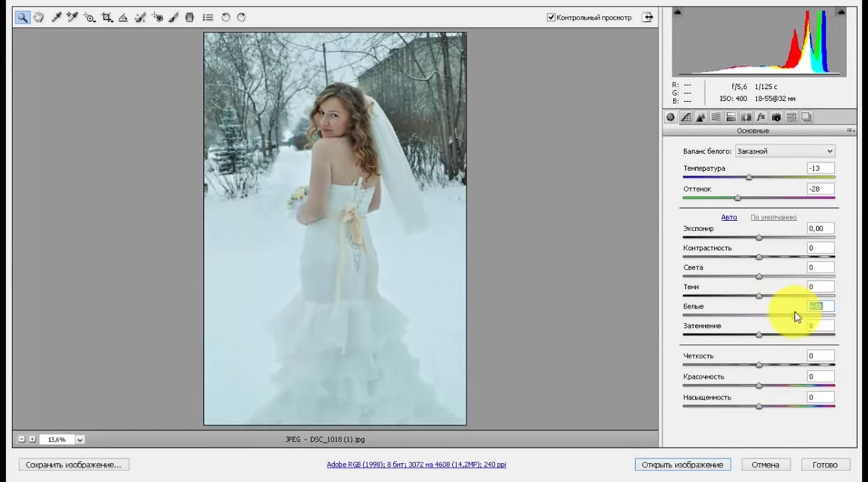The width and height of the screenshot is (868, 482).
Task: Open the Tone Curve panel tab
Action: pos(686,117)
